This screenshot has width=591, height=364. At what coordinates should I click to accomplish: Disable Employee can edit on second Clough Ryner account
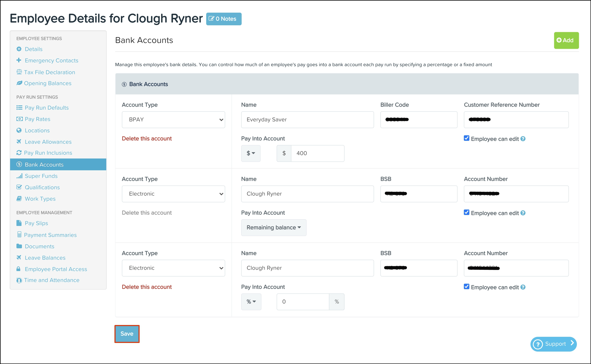point(467,212)
